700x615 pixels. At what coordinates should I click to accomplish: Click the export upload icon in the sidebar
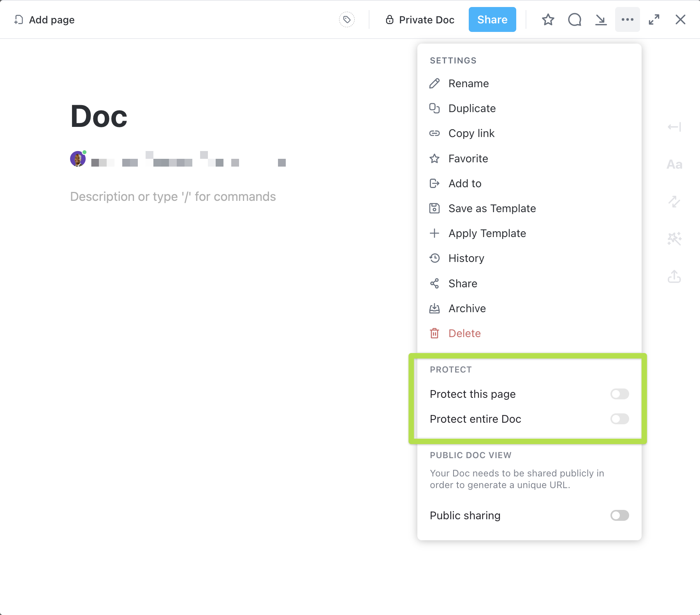click(674, 276)
